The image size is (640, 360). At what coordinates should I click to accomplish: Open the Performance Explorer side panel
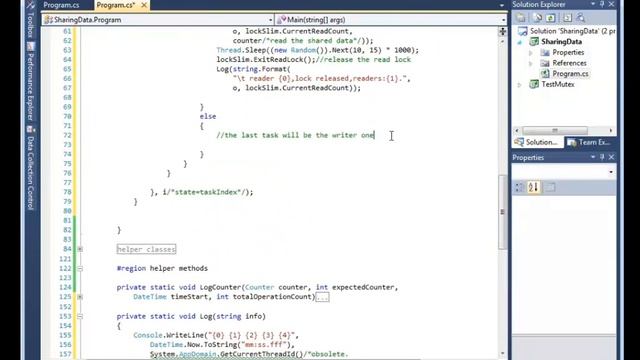click(31, 82)
